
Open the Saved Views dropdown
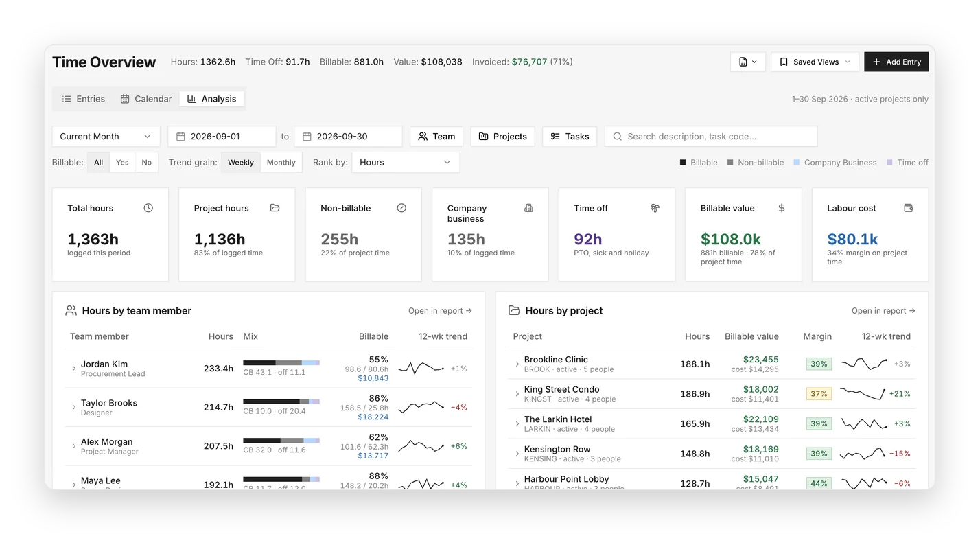pyautogui.click(x=815, y=62)
